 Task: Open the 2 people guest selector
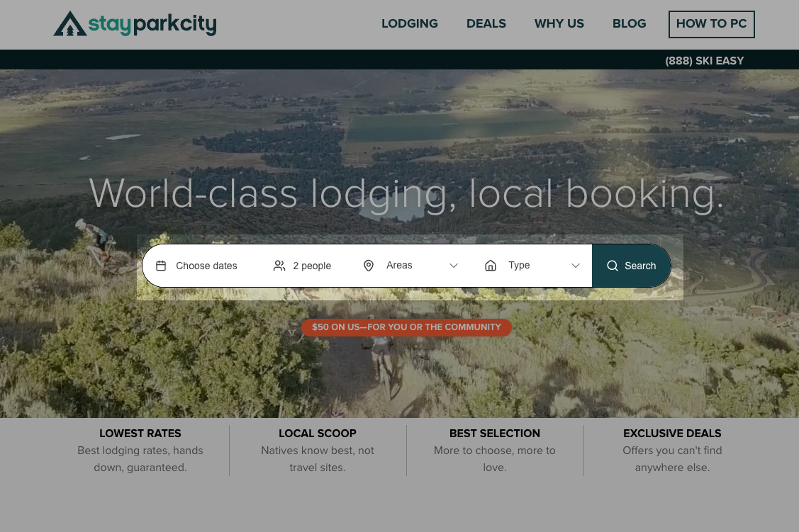point(303,266)
